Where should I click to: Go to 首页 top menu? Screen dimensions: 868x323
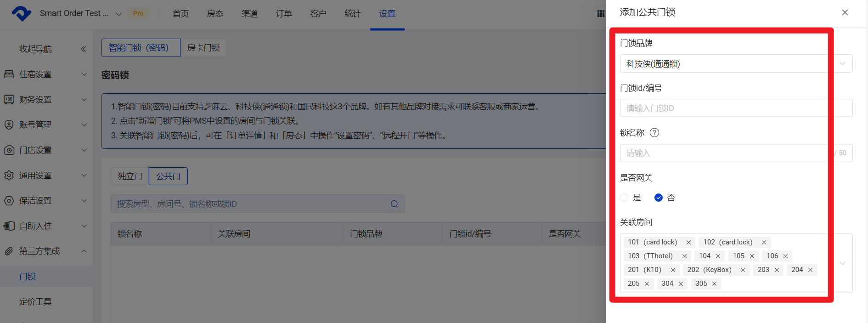[180, 14]
